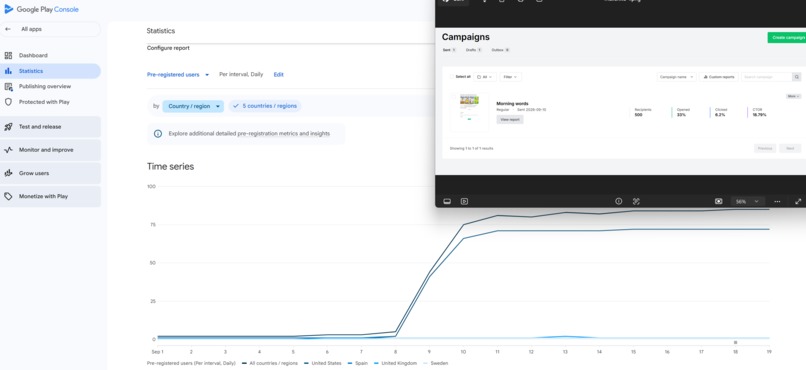
Task: Click the scan icon in viewer bottom bar
Action: click(x=636, y=201)
